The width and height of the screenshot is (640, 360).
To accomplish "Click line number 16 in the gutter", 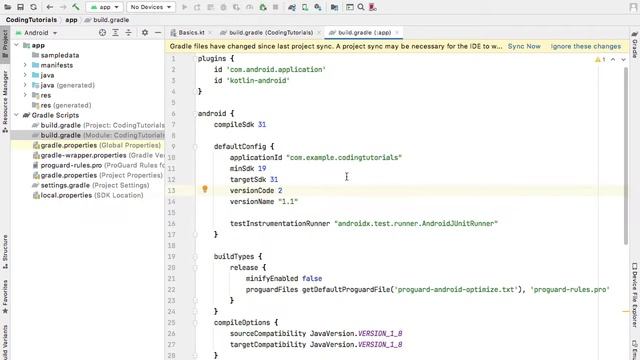I will pyautogui.click(x=171, y=224).
